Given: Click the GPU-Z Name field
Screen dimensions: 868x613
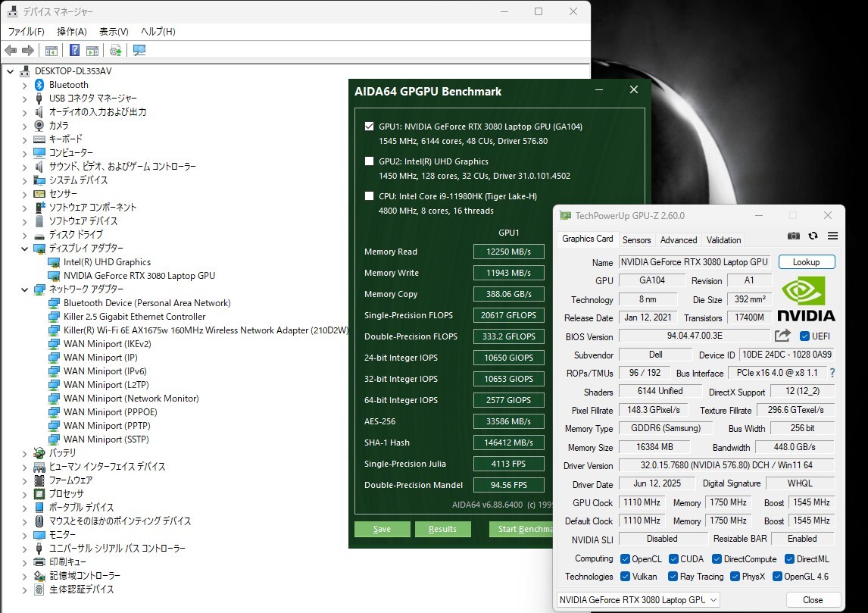Looking at the screenshot, I should (695, 262).
